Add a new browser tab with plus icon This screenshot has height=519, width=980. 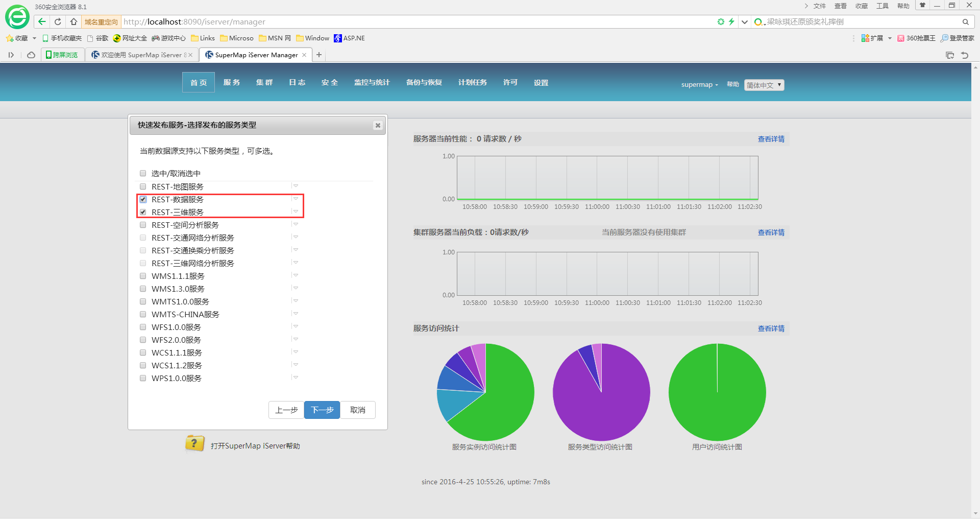(x=319, y=55)
